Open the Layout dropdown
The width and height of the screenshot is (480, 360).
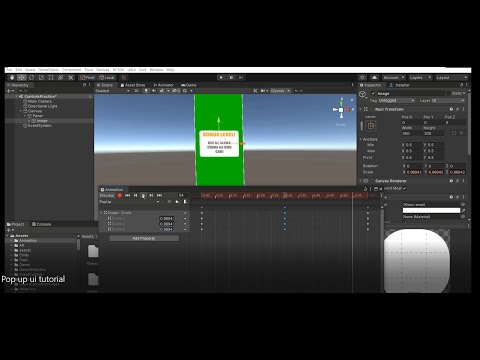pyautogui.click(x=451, y=77)
